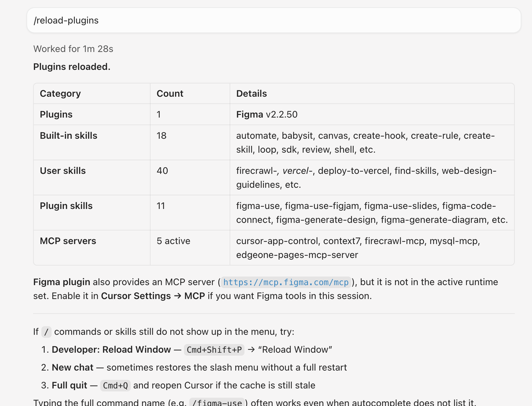Click the Plugin skills row label
Screen dimensions: 532x406
pos(66,206)
